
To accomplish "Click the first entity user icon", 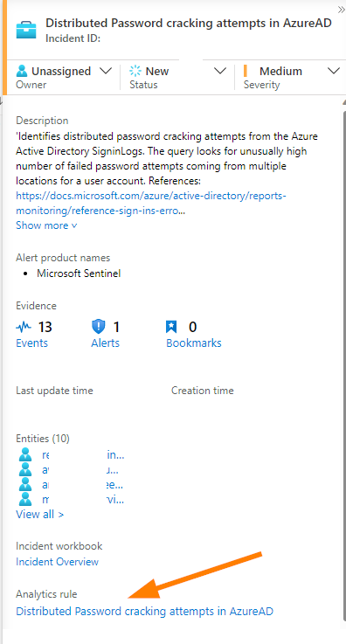I will click(x=25, y=455).
